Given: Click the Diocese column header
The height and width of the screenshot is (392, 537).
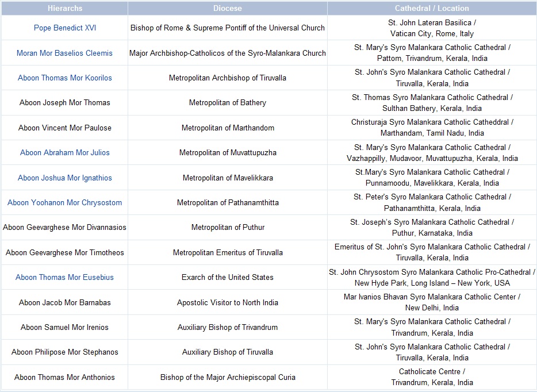Looking at the screenshot, I should pyautogui.click(x=228, y=8).
